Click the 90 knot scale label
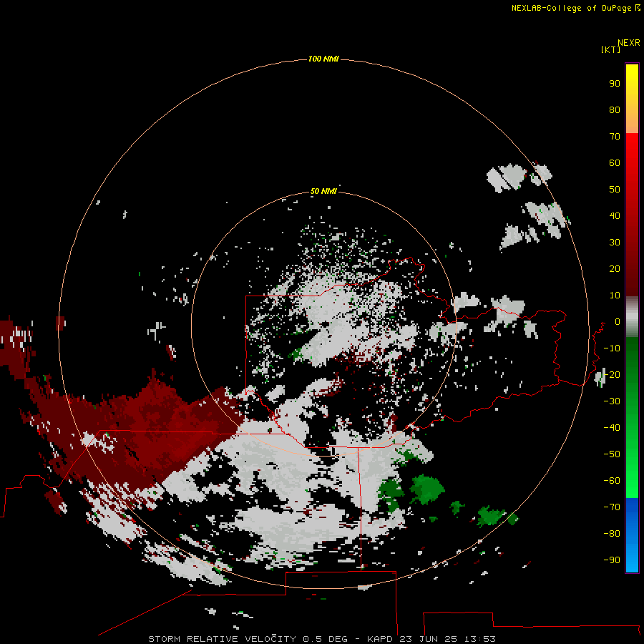The height and width of the screenshot is (644, 644). coord(615,84)
